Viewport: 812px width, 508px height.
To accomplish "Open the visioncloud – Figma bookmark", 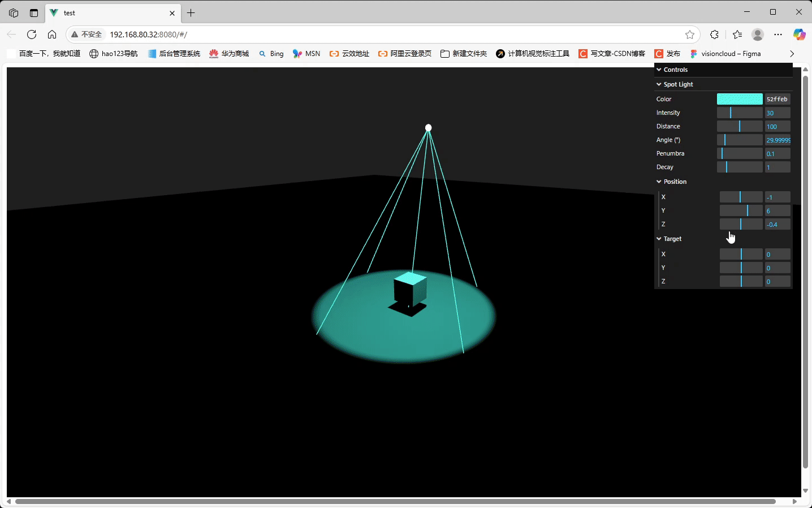I will coord(725,54).
